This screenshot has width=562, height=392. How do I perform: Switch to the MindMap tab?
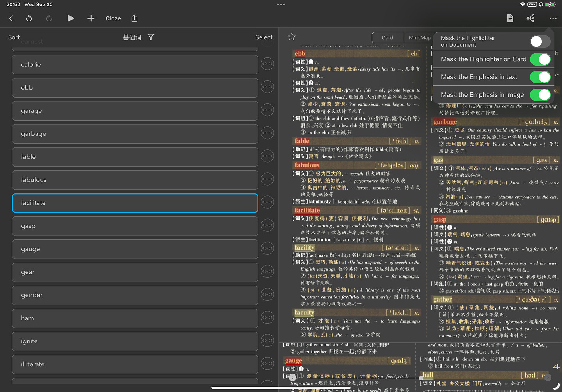click(420, 37)
